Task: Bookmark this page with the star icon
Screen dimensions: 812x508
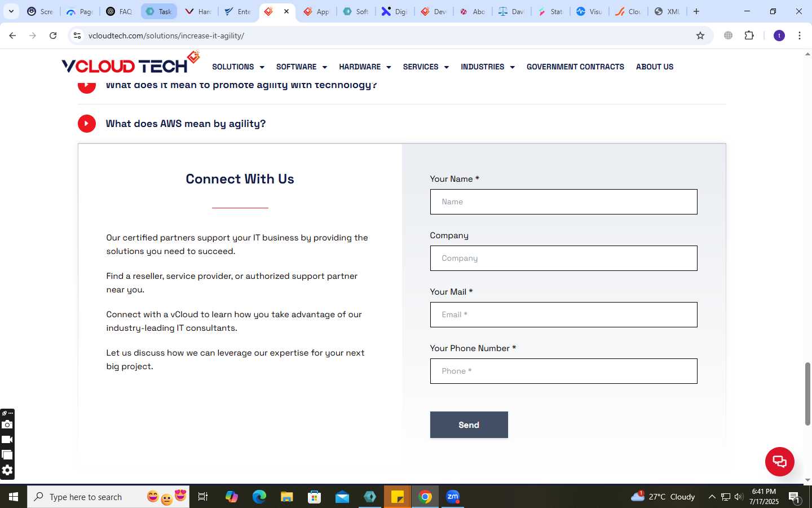Action: click(x=700, y=36)
